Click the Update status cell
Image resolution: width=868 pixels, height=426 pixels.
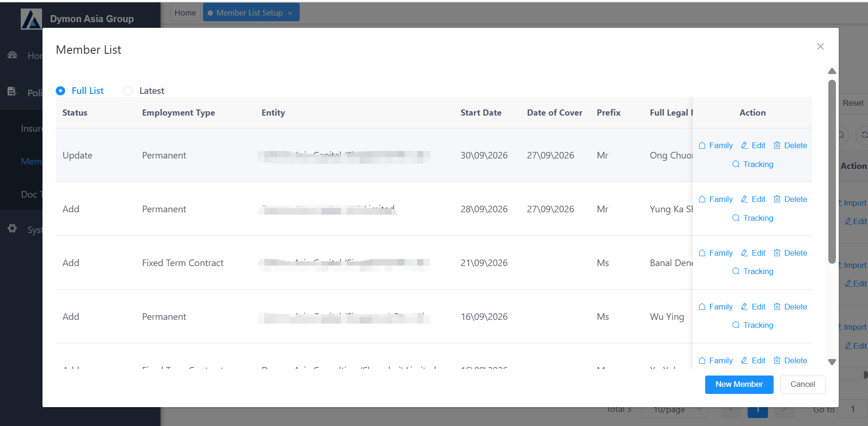(x=77, y=155)
